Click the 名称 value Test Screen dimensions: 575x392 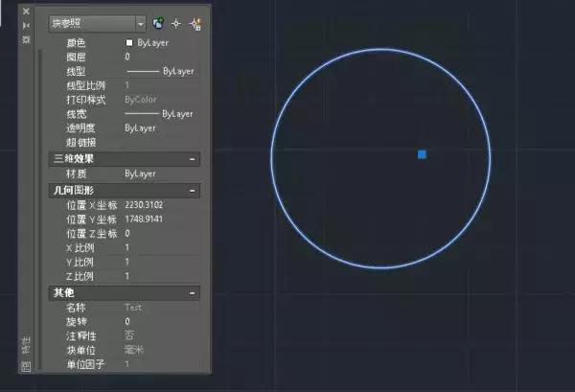click(x=133, y=308)
